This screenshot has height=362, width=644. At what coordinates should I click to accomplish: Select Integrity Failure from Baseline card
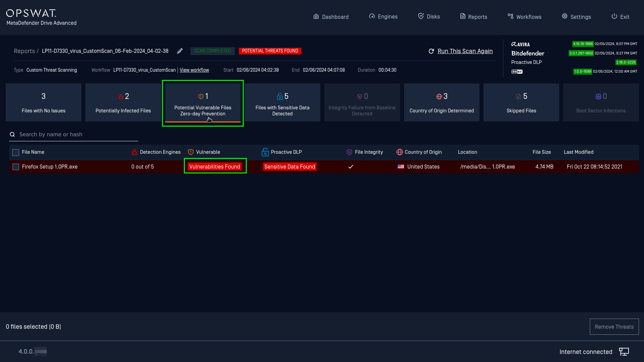coord(362,103)
